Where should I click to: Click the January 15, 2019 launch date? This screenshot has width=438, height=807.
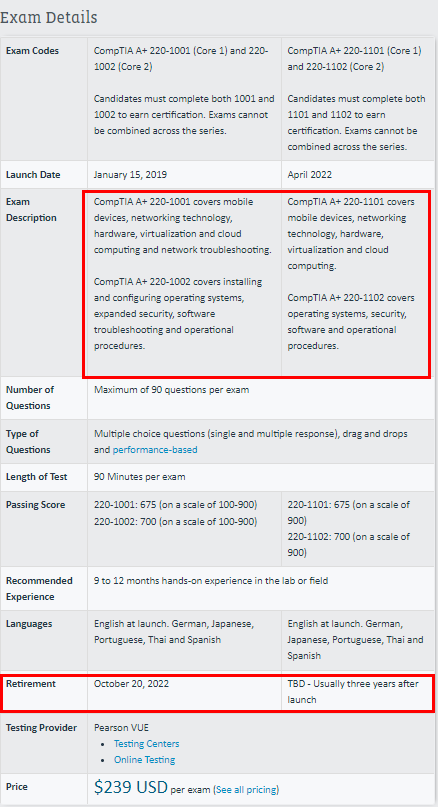pos(130,174)
